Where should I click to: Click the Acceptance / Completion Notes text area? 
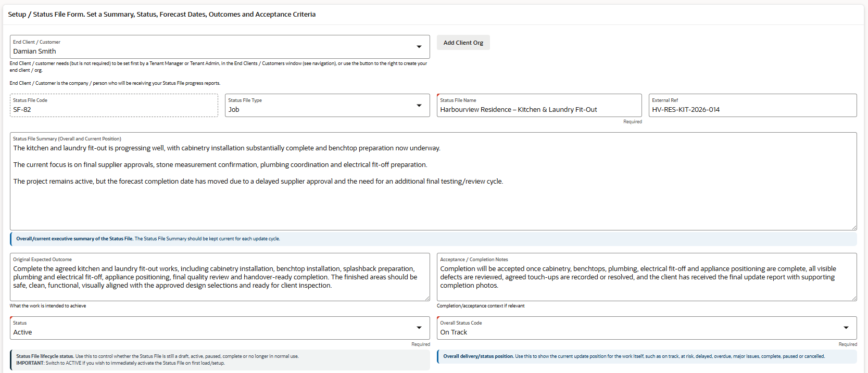(x=647, y=277)
